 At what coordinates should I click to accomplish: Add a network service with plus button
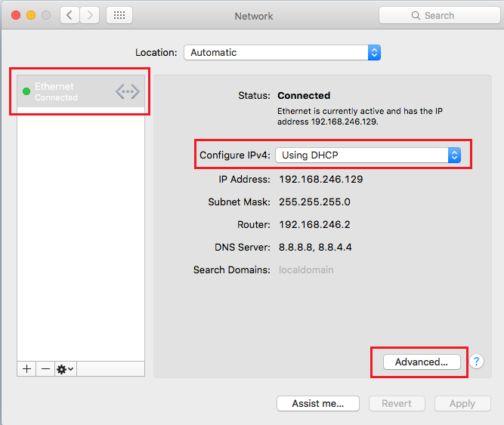click(x=26, y=369)
